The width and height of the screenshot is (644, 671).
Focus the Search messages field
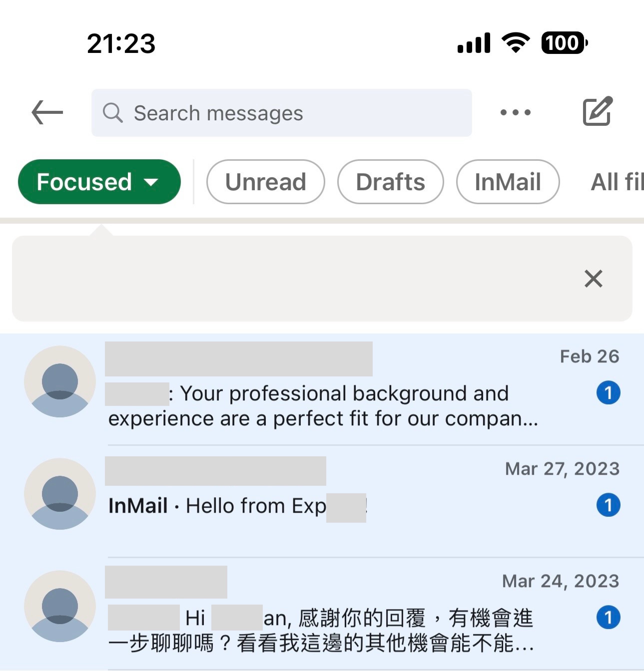tap(282, 113)
